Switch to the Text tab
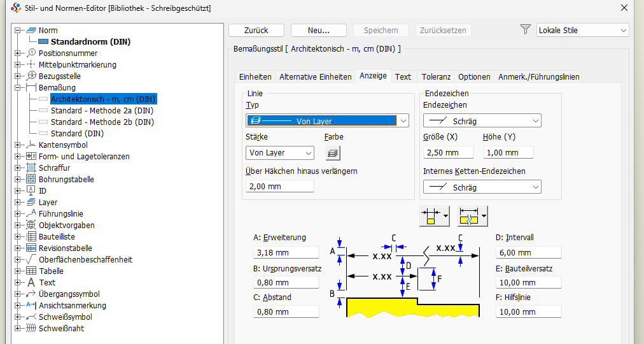The image size is (644, 344). click(x=403, y=77)
